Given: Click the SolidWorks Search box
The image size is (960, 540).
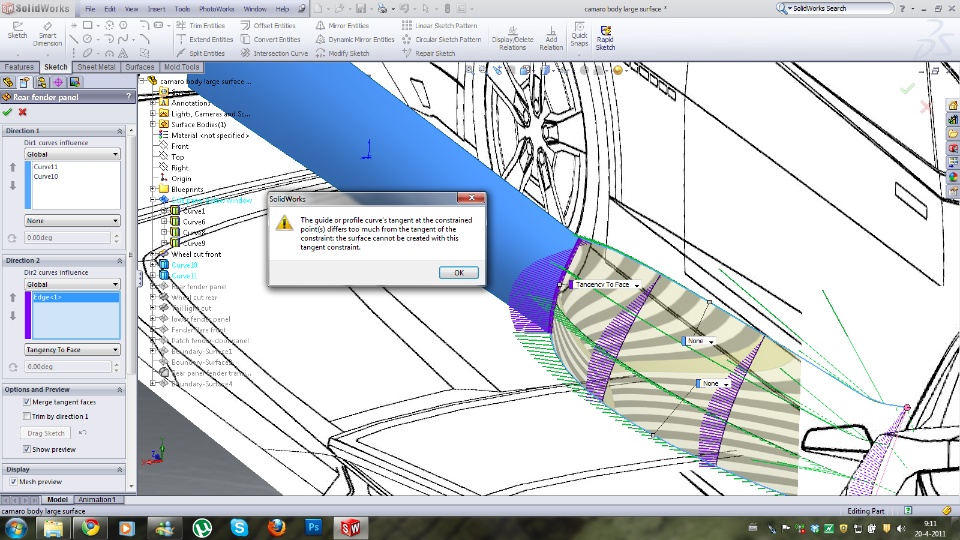Looking at the screenshot, I should 836,9.
